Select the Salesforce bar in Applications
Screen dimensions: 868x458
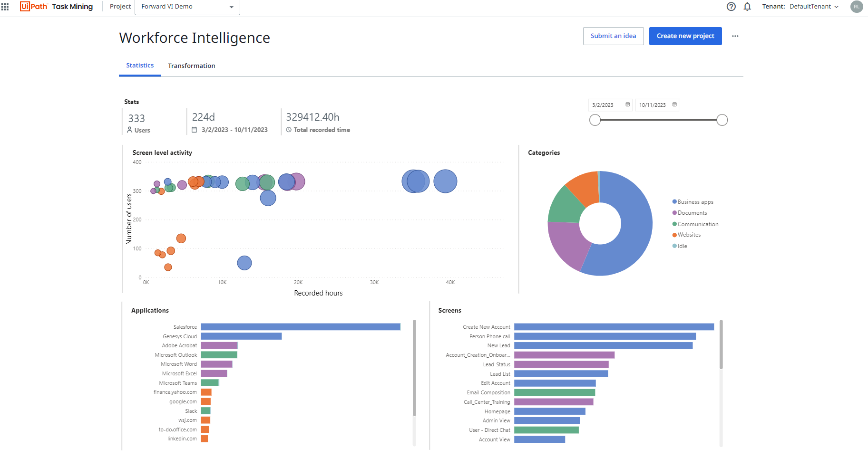[301, 327]
